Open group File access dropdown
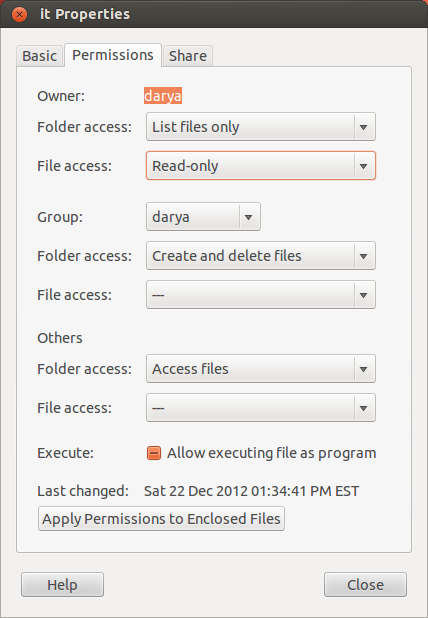This screenshot has height=618, width=428. (261, 295)
